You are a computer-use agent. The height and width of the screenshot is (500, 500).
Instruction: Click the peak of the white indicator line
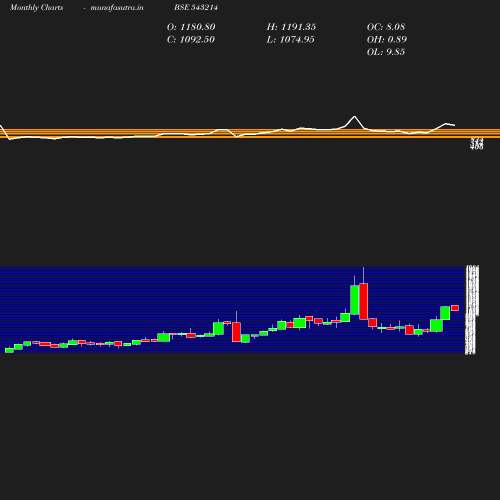pyautogui.click(x=355, y=116)
